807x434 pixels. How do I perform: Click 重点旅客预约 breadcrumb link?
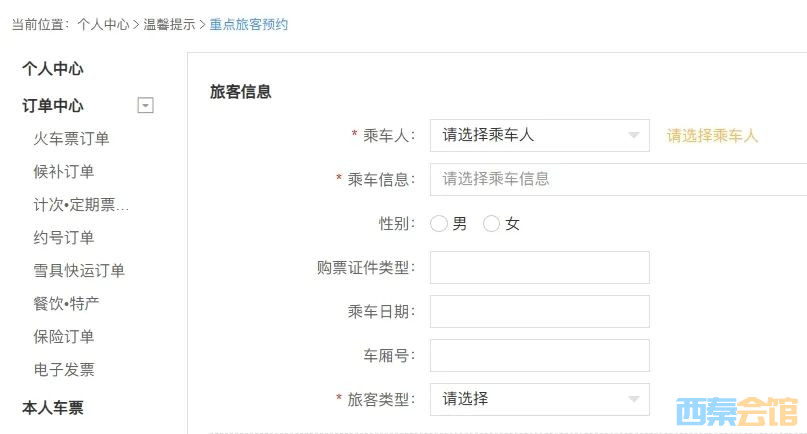point(249,24)
